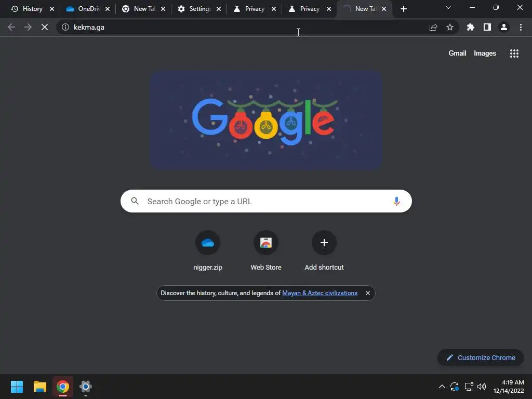Bookmark this tab with the star icon
The image size is (532, 399).
pos(450,27)
